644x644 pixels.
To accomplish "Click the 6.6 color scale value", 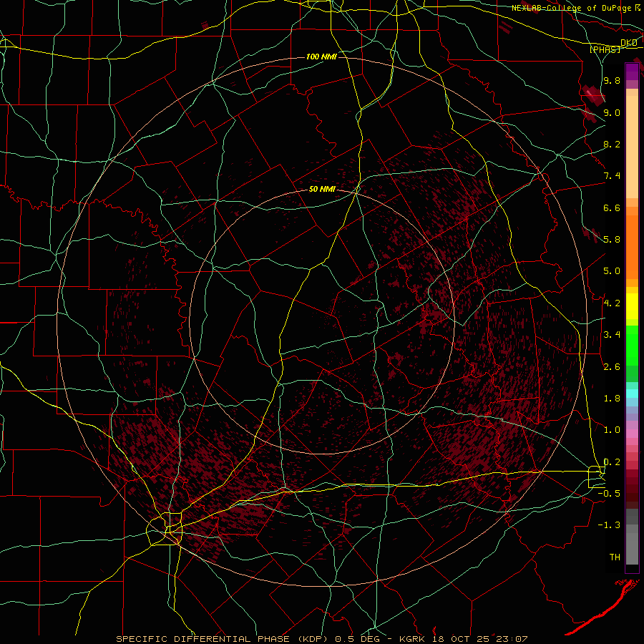I will pyautogui.click(x=612, y=208).
